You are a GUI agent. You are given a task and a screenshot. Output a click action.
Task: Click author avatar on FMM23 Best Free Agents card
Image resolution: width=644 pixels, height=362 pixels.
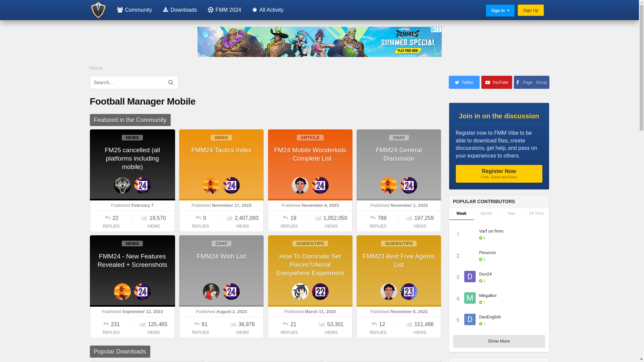tap(389, 292)
